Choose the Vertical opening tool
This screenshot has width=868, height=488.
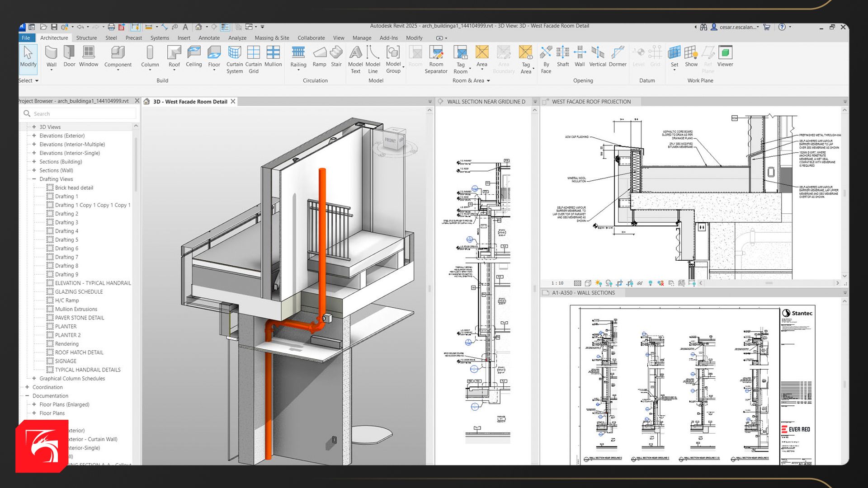click(x=598, y=57)
